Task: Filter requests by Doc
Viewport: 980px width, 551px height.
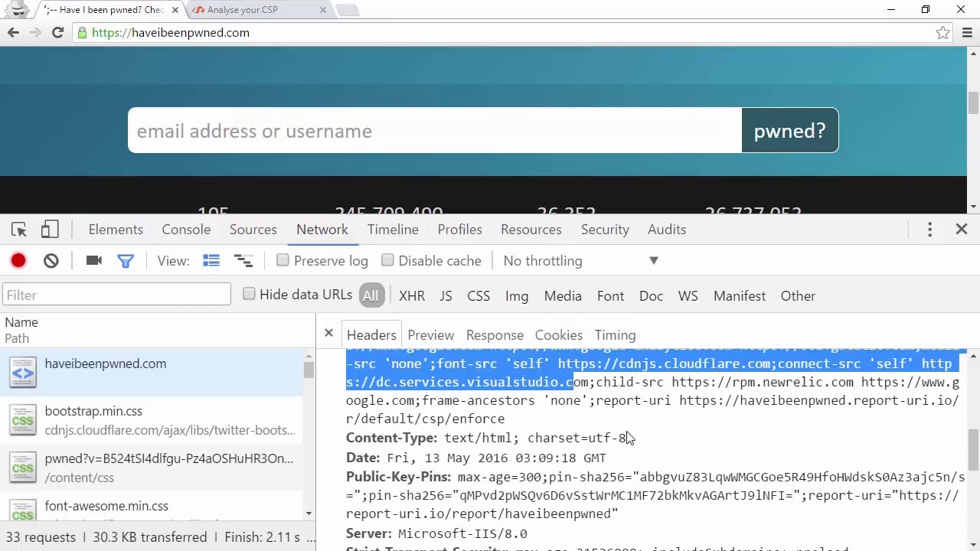Action: coord(652,296)
